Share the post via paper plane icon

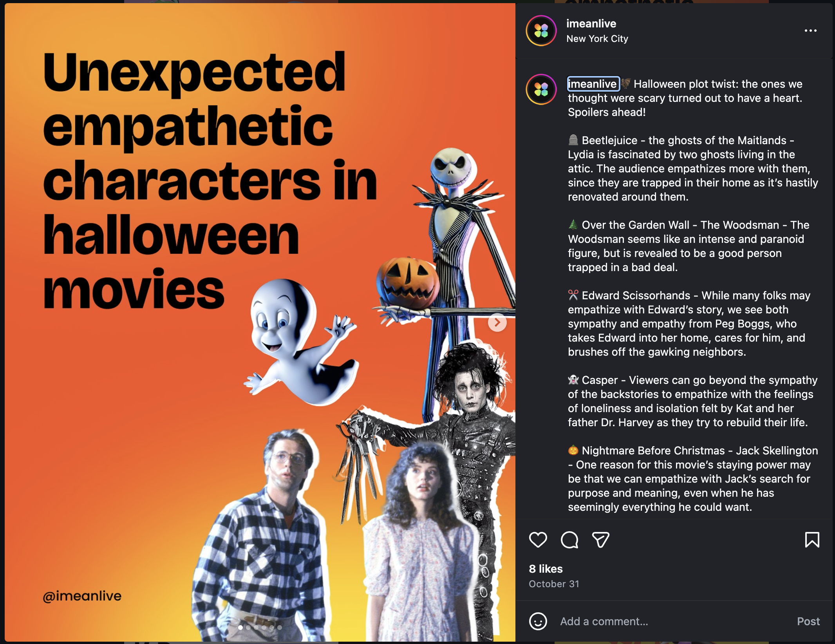(600, 540)
